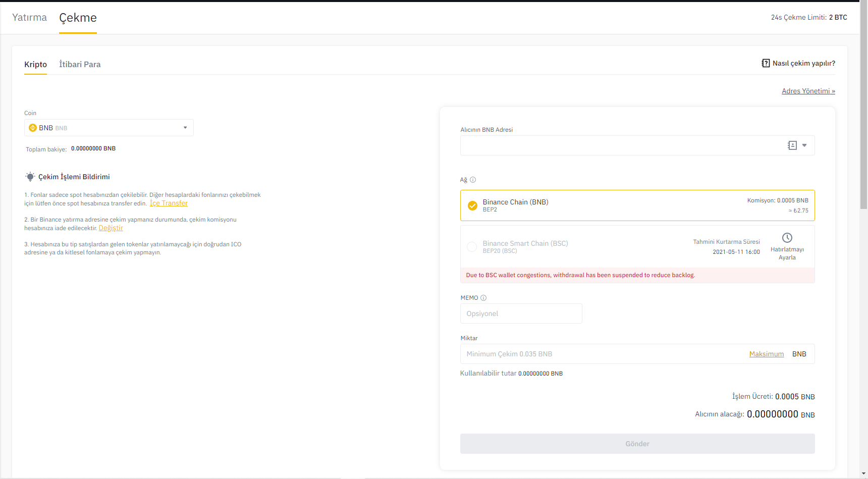Click Alıcının alacağı 0.00000000 BNB text
868x479 pixels.
(x=755, y=414)
